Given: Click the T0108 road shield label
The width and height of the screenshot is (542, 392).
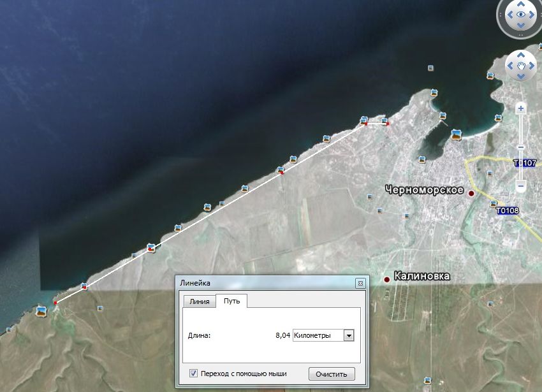Looking at the screenshot, I should [x=507, y=210].
